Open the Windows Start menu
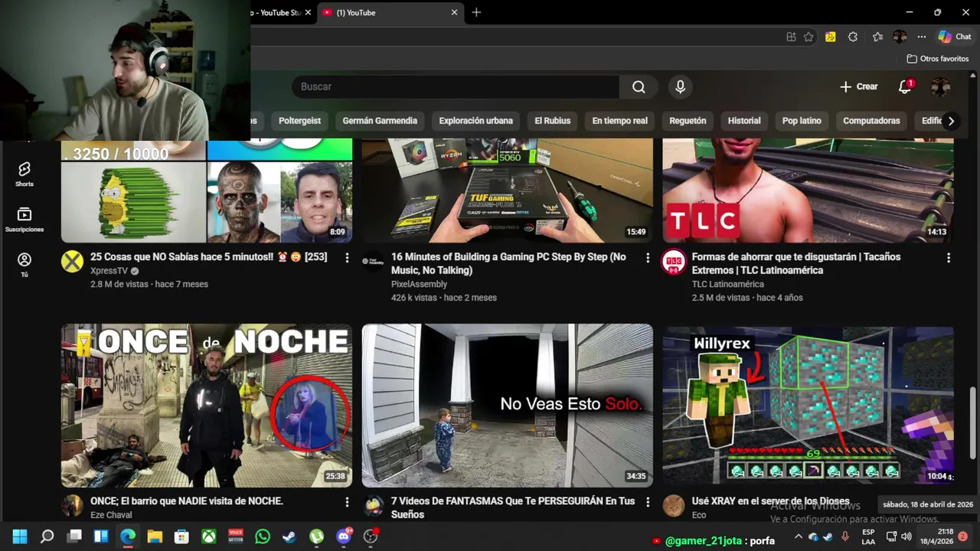980x551 pixels. [20, 536]
